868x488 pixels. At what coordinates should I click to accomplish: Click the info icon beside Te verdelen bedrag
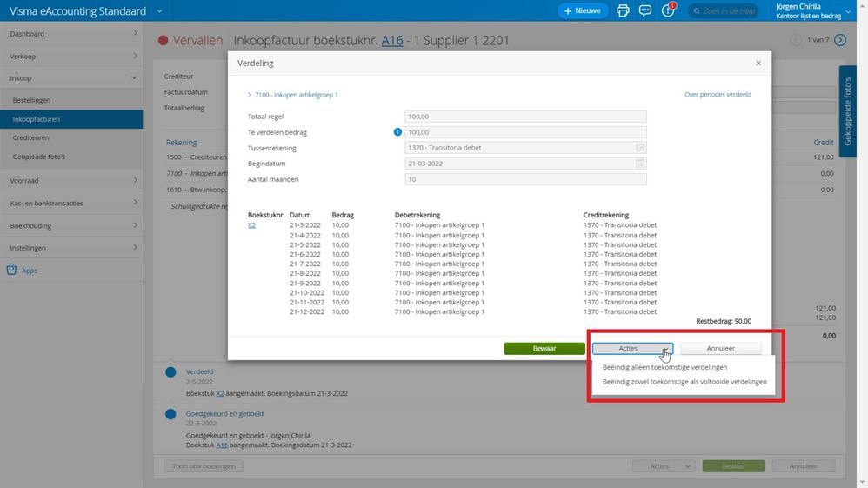click(x=397, y=132)
